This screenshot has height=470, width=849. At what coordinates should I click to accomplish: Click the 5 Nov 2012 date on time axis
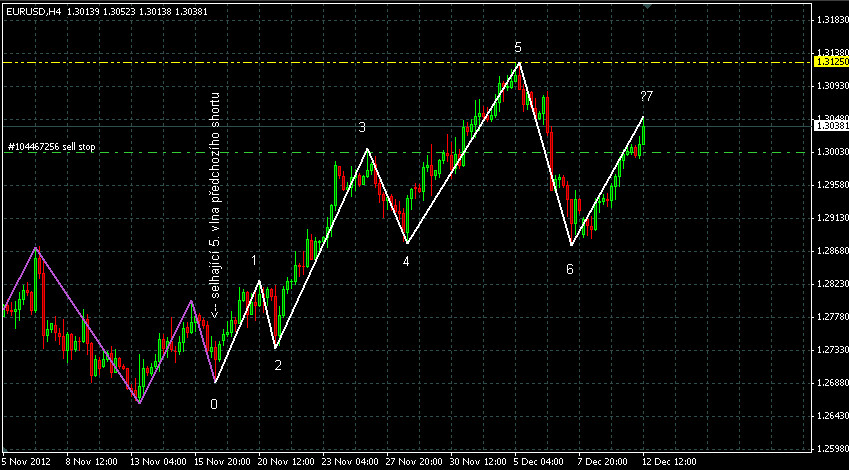26,462
